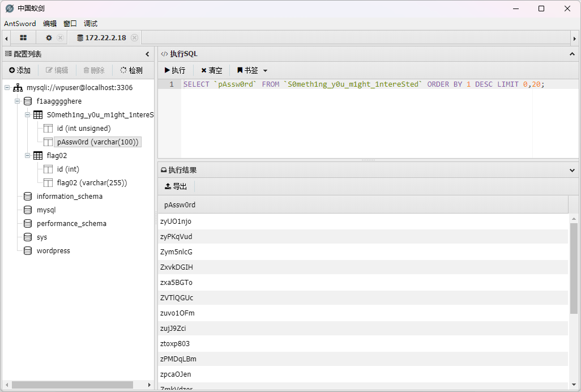Screen dimensions: 581x392
Task: Collapse the flag02 table node
Action: (27, 156)
